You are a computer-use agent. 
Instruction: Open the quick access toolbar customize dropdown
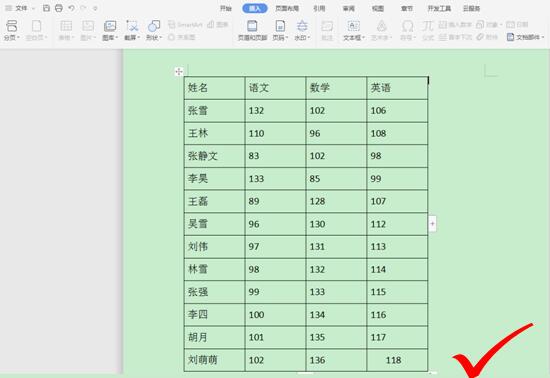(x=95, y=8)
